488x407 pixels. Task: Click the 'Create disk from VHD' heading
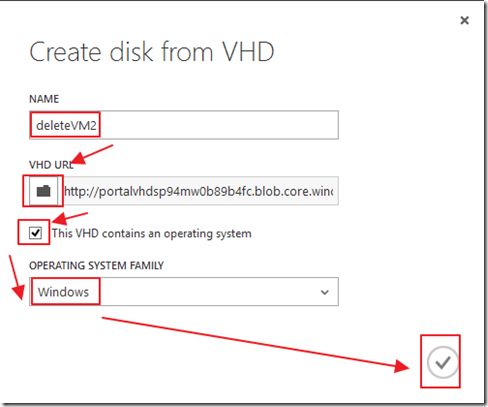click(152, 52)
